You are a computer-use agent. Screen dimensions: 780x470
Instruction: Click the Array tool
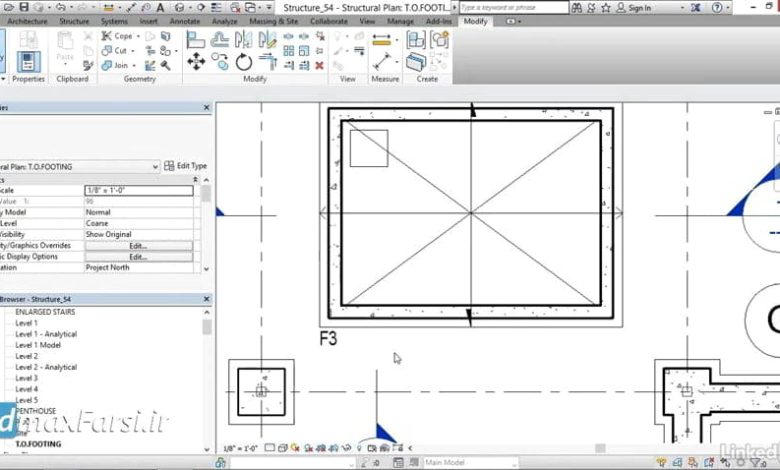[289, 51]
